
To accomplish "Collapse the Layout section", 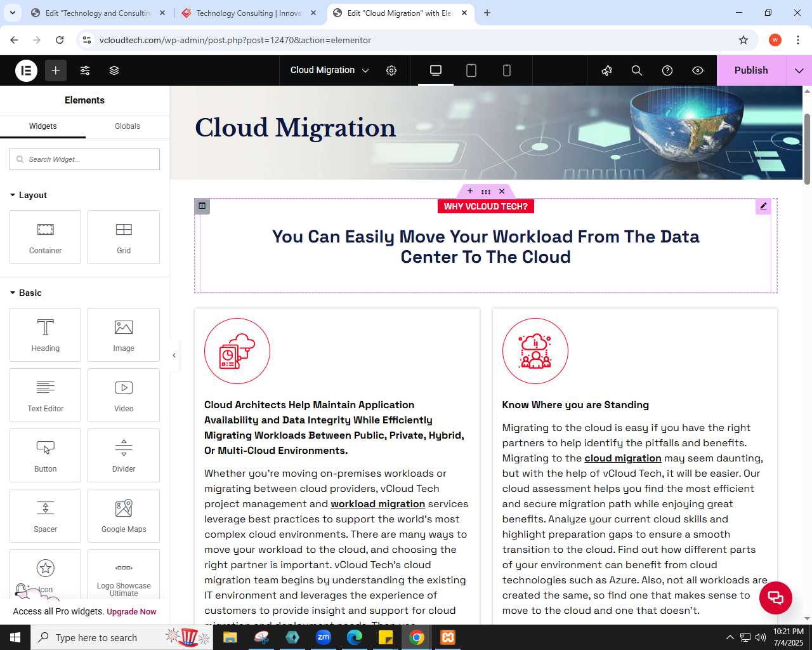I will point(29,195).
